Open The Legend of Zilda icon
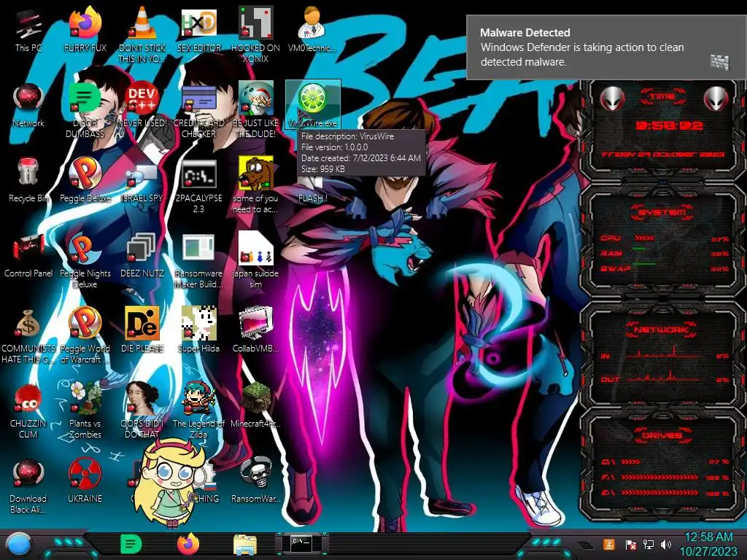Image resolution: width=747 pixels, height=560 pixels. [x=199, y=411]
